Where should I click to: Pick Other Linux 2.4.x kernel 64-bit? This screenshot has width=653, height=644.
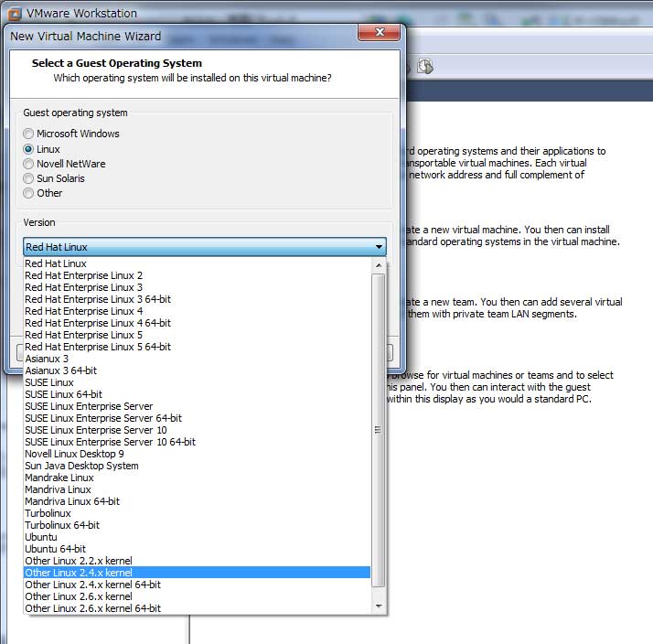coord(197,584)
